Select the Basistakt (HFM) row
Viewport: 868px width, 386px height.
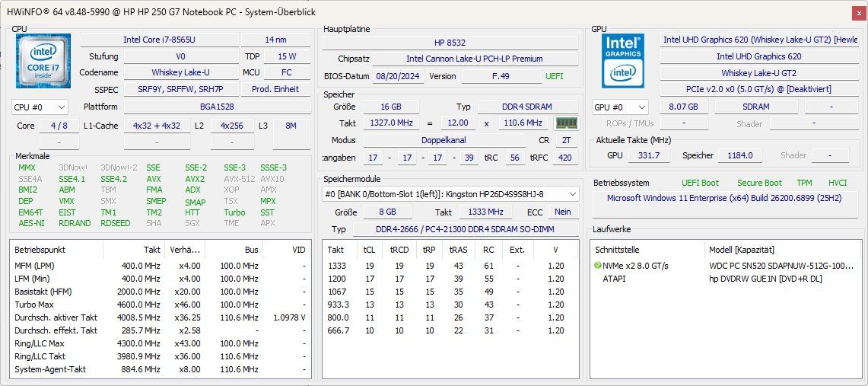160,292
